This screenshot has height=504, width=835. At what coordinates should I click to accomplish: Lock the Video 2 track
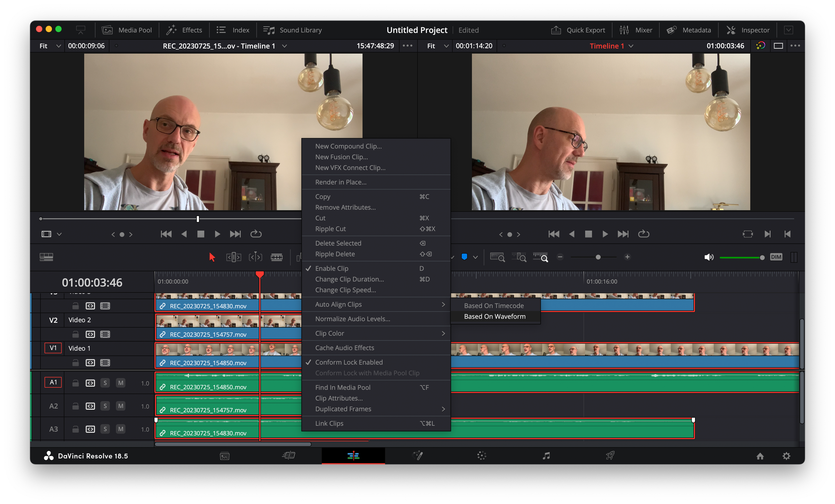pos(75,335)
